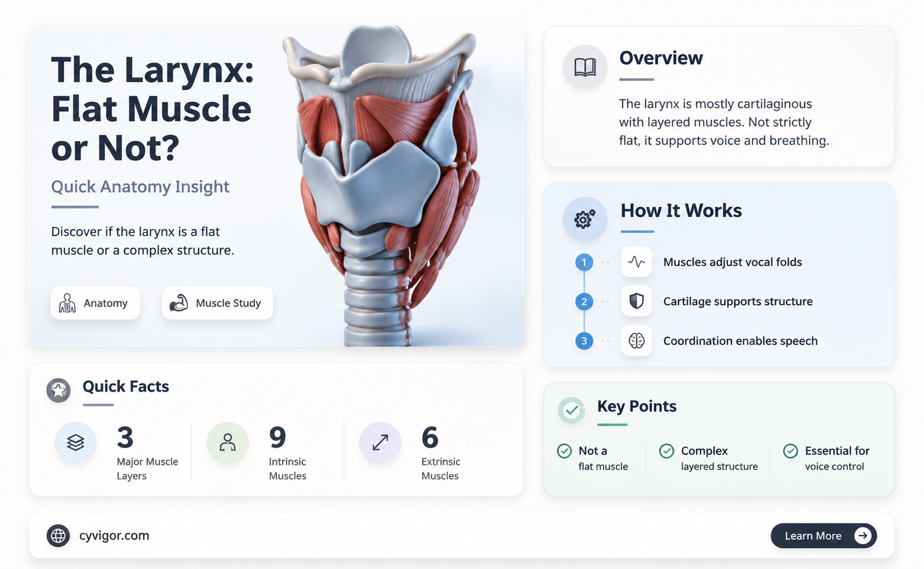Click the Quick Facts heading
The width and height of the screenshot is (924, 569).
click(x=126, y=386)
